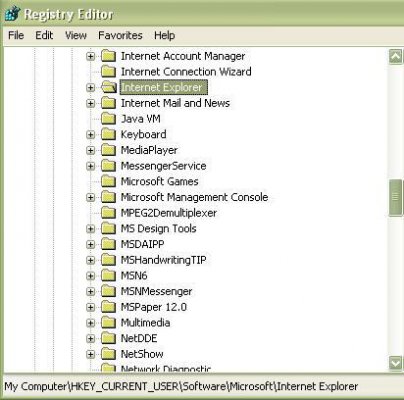404x400 pixels.
Task: Open the View menu
Action: [x=76, y=35]
